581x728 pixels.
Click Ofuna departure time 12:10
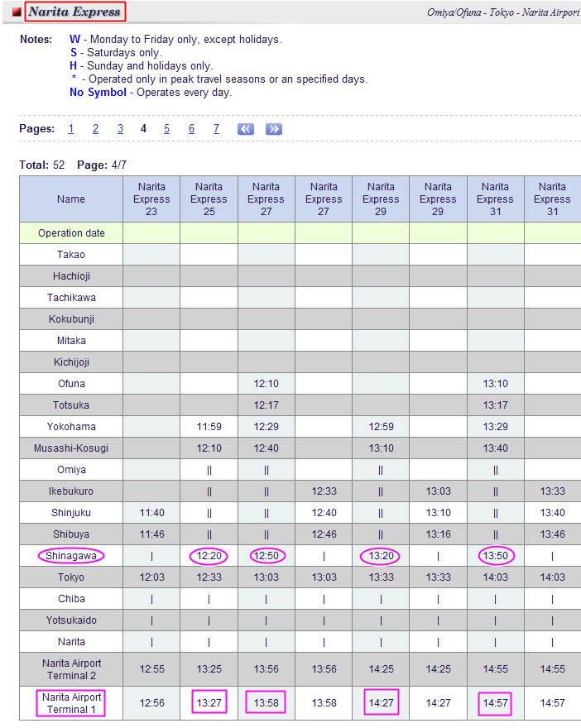266,384
